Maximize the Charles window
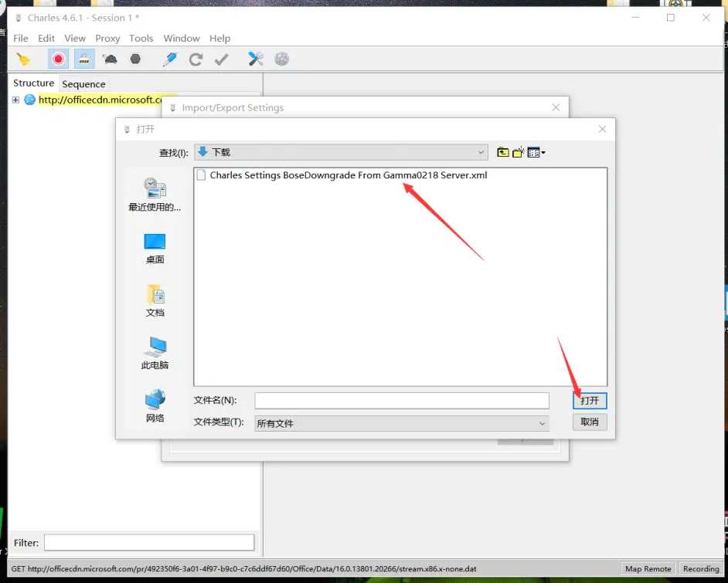 tap(671, 18)
